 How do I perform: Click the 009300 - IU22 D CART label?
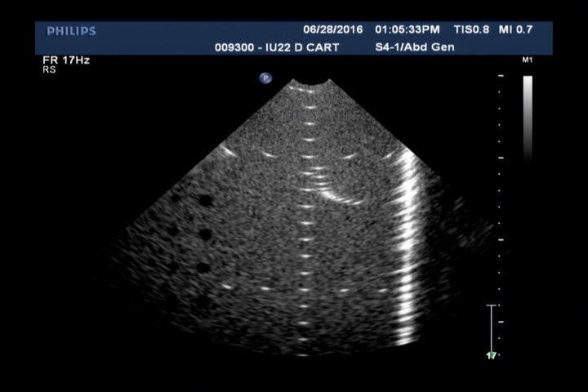click(287, 47)
